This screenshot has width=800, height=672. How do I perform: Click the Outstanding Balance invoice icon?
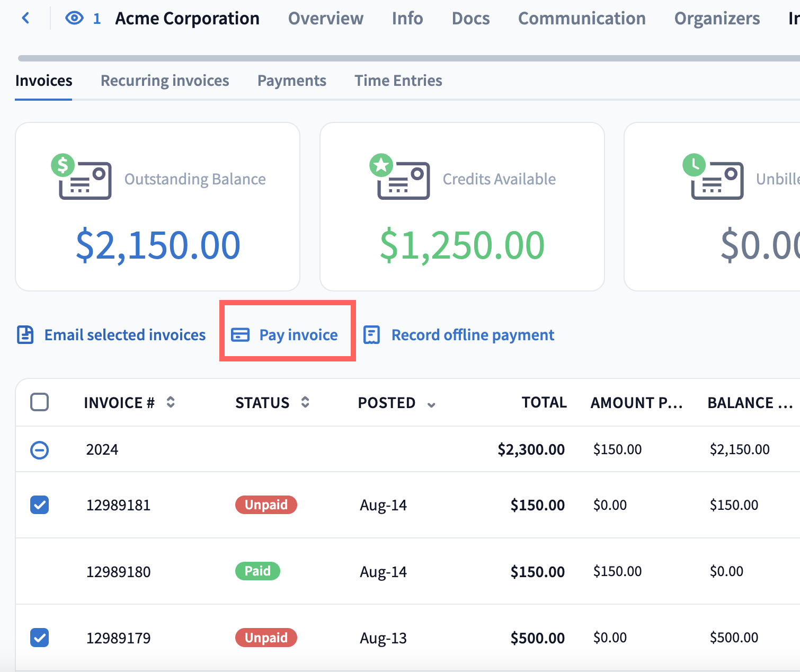tap(82, 179)
